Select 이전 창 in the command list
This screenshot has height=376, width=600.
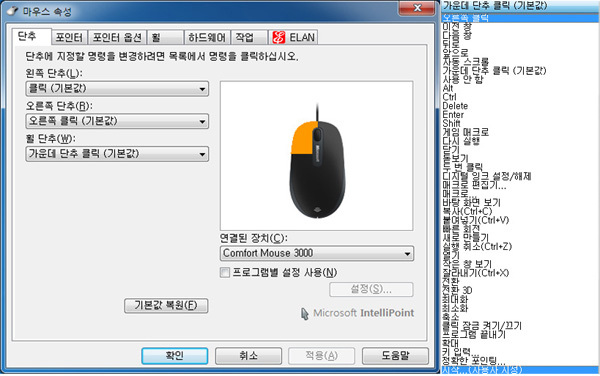click(457, 26)
